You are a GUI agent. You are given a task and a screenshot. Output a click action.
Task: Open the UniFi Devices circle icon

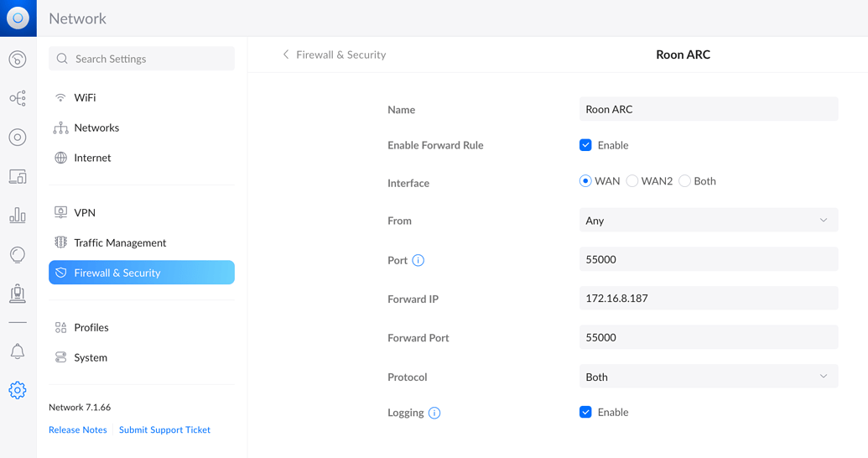18,138
